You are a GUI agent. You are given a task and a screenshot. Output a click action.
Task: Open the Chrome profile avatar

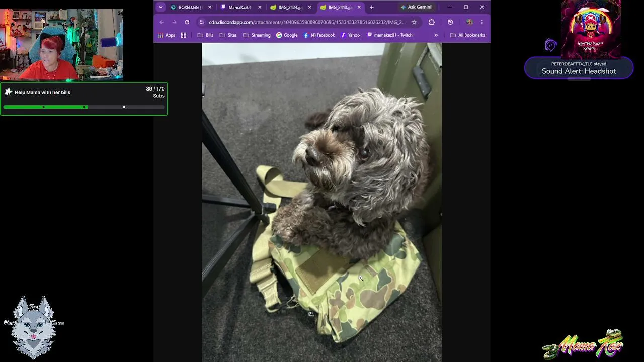(469, 22)
